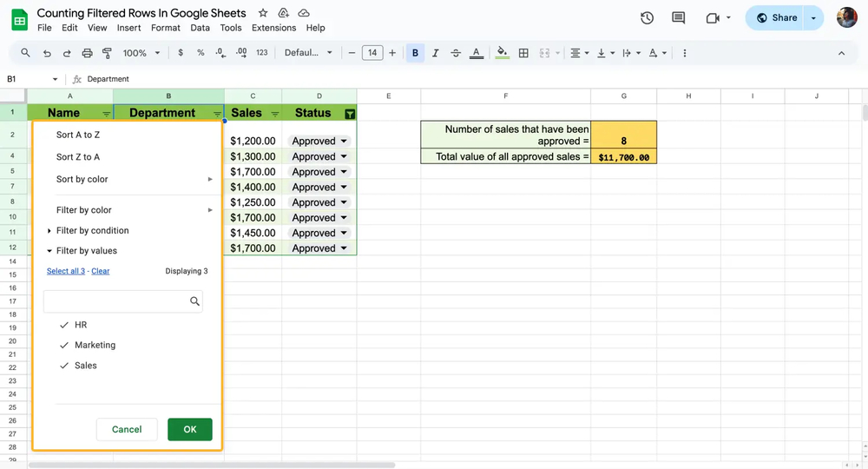The width and height of the screenshot is (868, 469).
Task: Open the Extensions menu
Action: (x=273, y=28)
